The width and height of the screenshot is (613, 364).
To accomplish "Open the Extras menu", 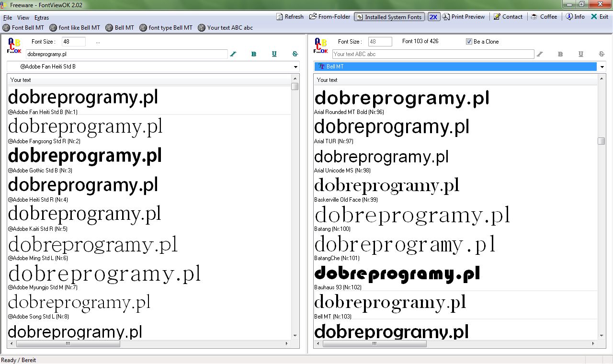I will tap(42, 18).
